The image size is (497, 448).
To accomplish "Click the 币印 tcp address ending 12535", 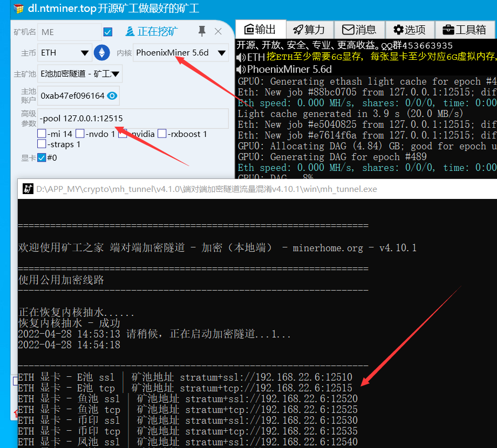I will [271, 431].
